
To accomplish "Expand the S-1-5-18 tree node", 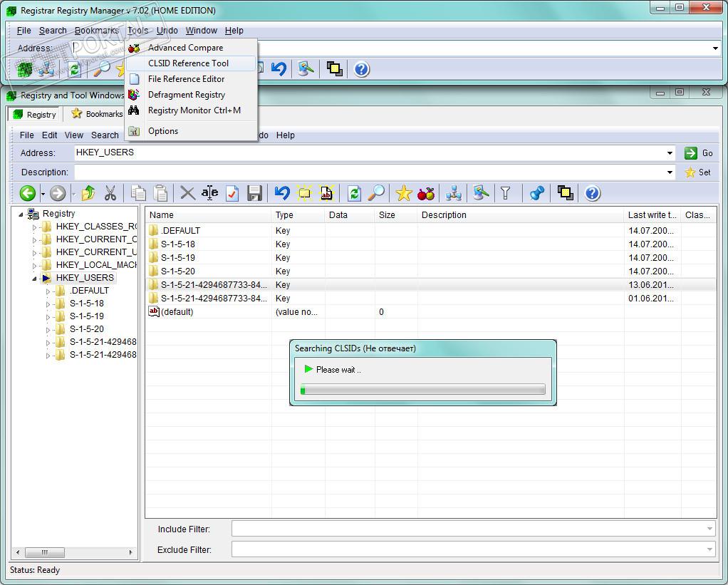I will click(48, 304).
